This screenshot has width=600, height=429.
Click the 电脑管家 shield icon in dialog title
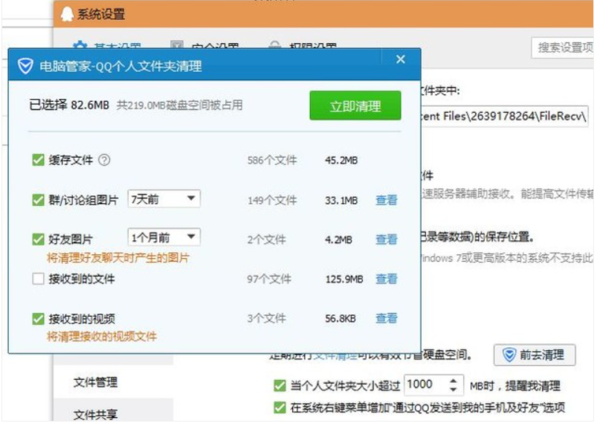[25, 66]
